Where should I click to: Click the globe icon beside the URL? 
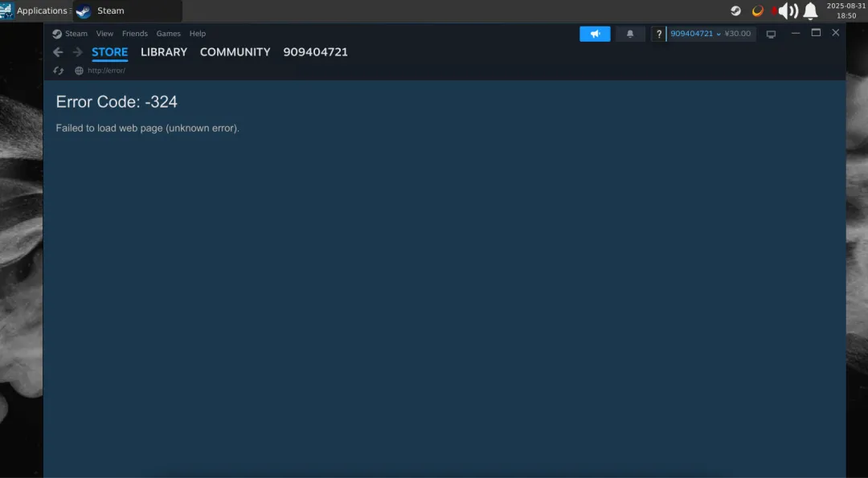click(79, 71)
